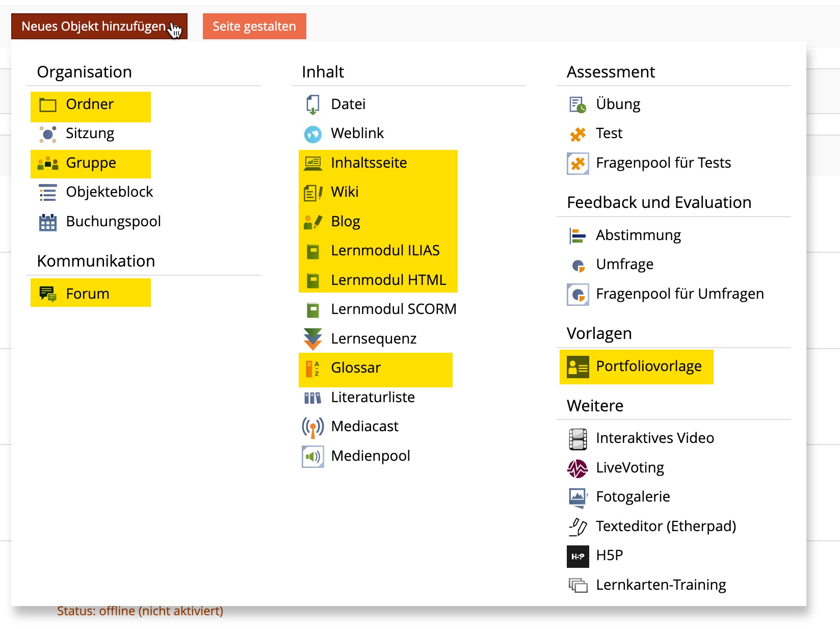Image resolution: width=840 pixels, height=629 pixels.
Task: Click the Weblink globe icon
Action: pos(312,134)
